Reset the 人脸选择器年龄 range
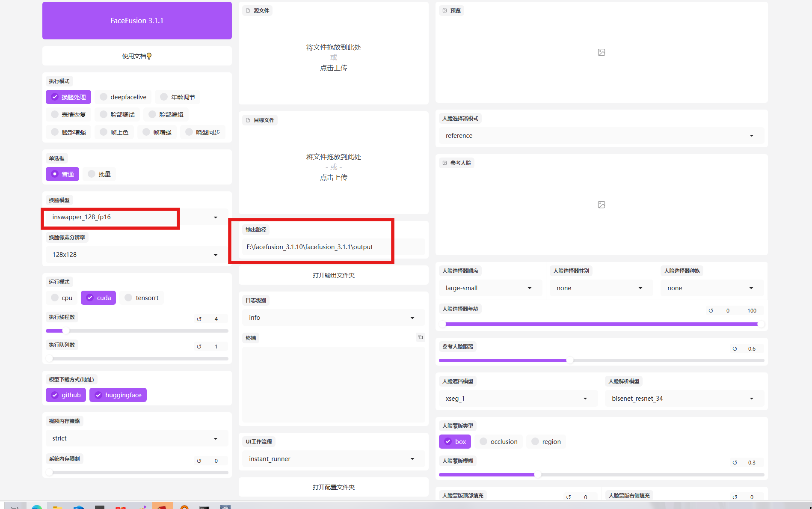Image resolution: width=812 pixels, height=509 pixels. coord(711,311)
